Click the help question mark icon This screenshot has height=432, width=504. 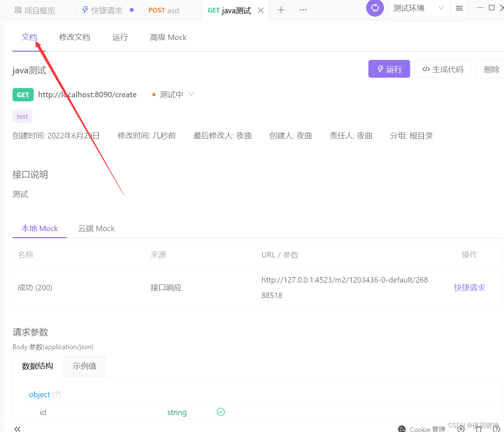[x=496, y=429]
